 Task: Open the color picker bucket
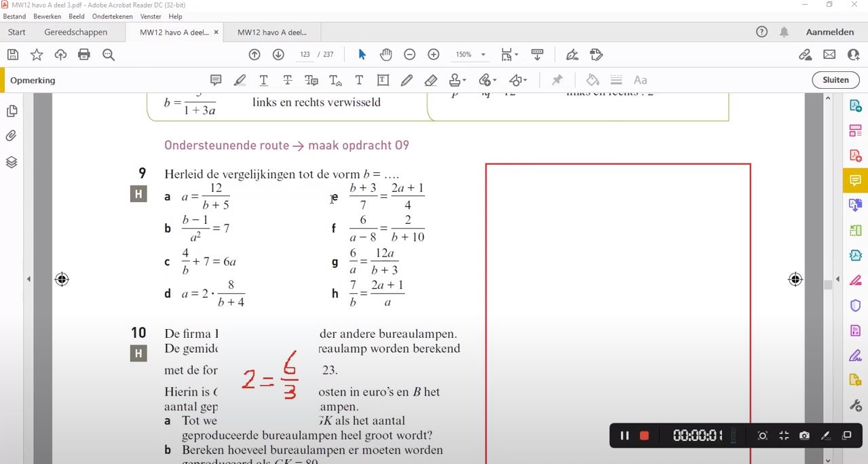[x=592, y=80]
